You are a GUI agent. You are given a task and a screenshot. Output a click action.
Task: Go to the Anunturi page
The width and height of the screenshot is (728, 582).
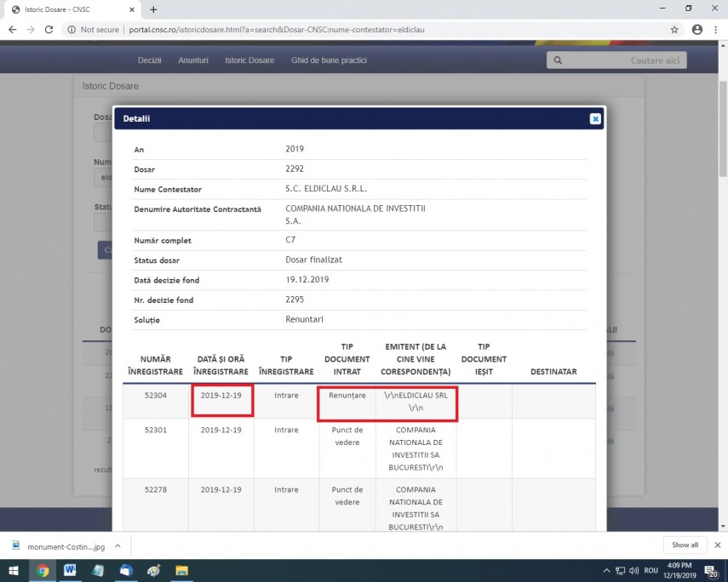(193, 60)
